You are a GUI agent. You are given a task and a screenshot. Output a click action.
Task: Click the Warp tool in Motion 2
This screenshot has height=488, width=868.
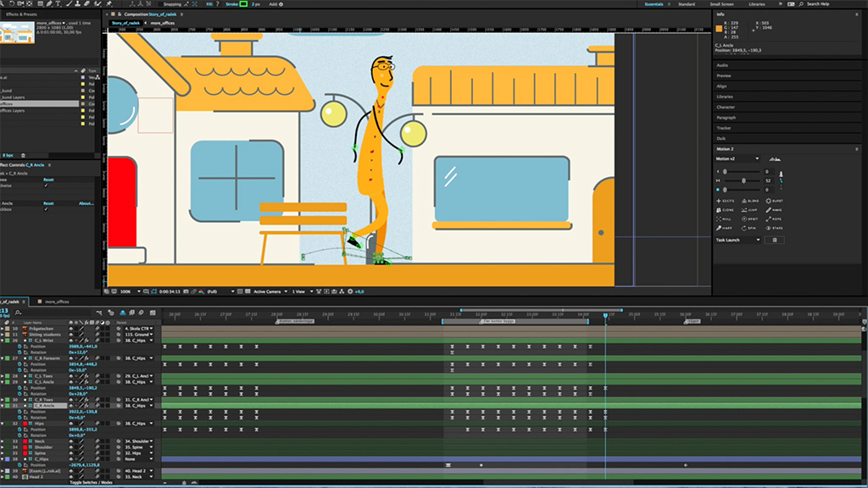[x=724, y=228]
